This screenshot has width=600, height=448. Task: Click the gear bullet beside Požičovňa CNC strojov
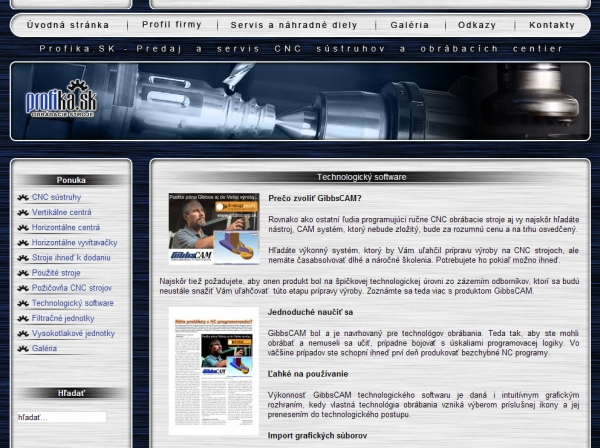pos(23,288)
